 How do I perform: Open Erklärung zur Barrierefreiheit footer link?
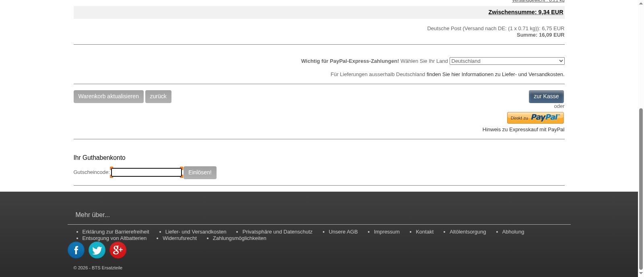point(116,232)
